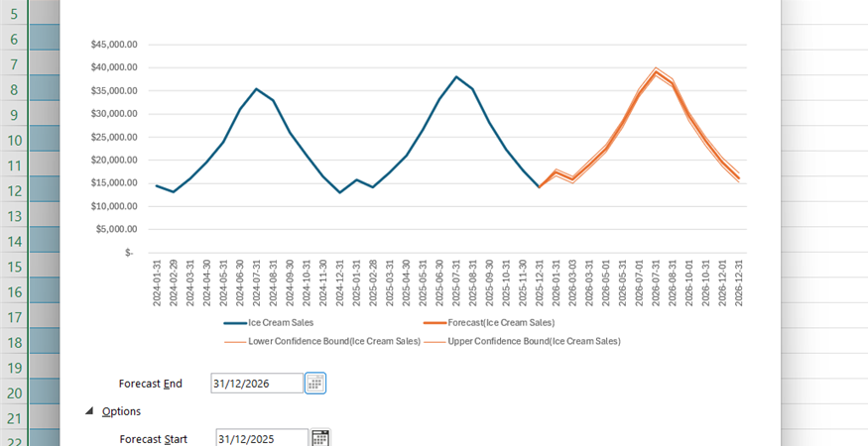Click the $35,000.00 axis label
The height and width of the screenshot is (446, 868).
click(114, 91)
